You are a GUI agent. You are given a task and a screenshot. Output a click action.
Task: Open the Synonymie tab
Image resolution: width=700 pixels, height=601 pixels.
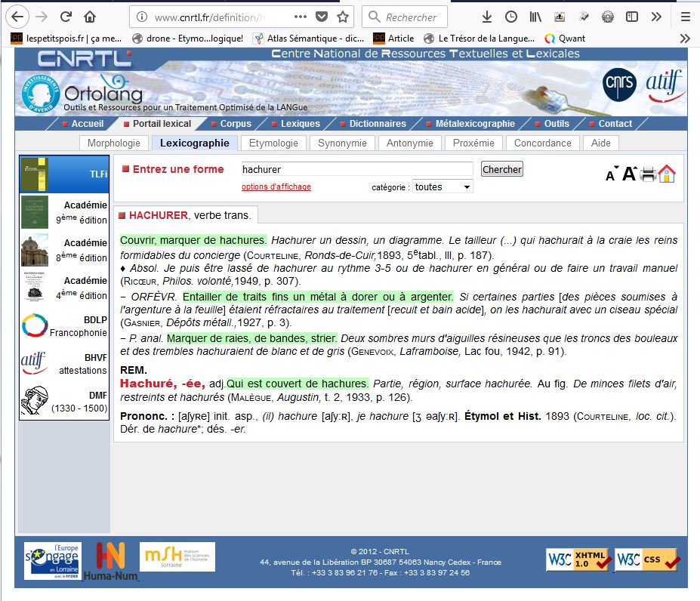point(342,143)
